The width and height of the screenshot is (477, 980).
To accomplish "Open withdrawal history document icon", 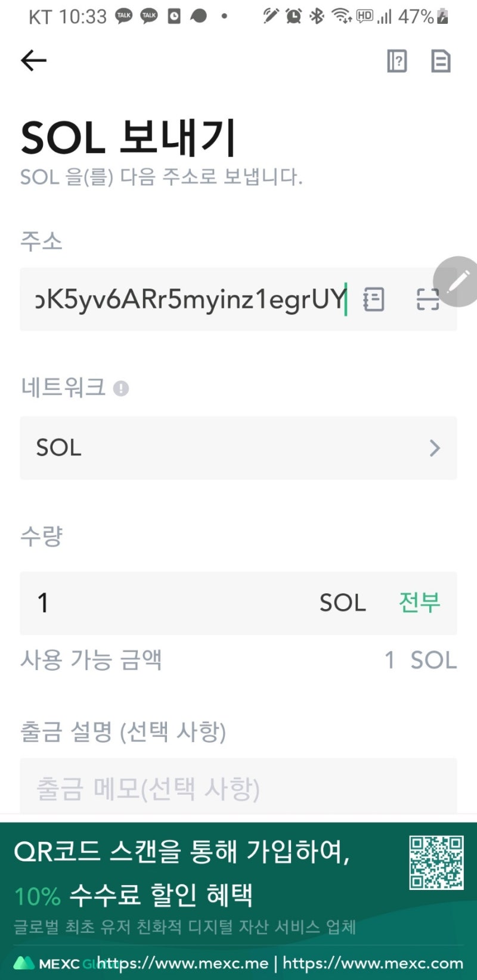I will (441, 61).
